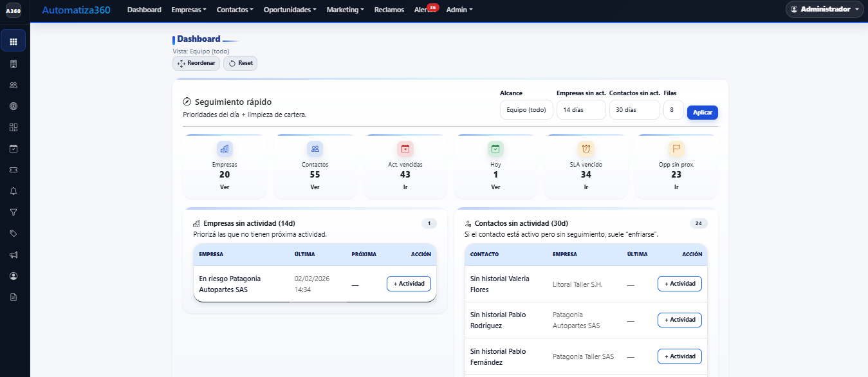Select the contacts people icon in sidebar
The width and height of the screenshot is (868, 377).
click(14, 84)
